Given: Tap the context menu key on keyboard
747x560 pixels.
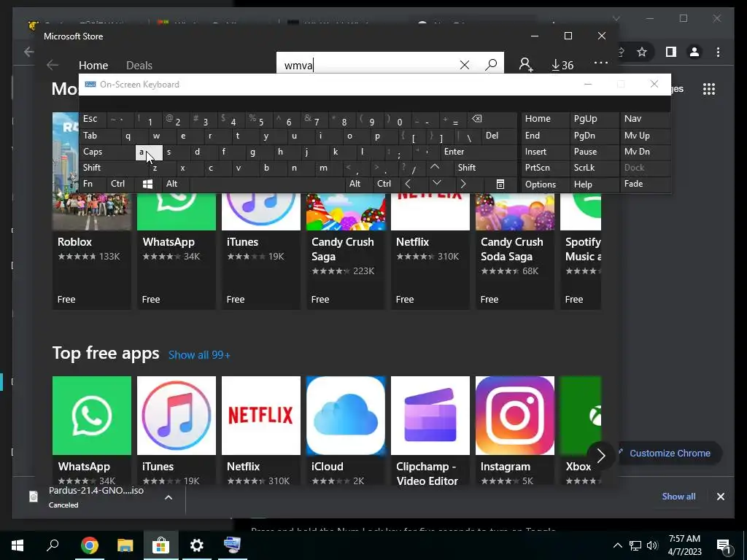Looking at the screenshot, I should tap(500, 184).
